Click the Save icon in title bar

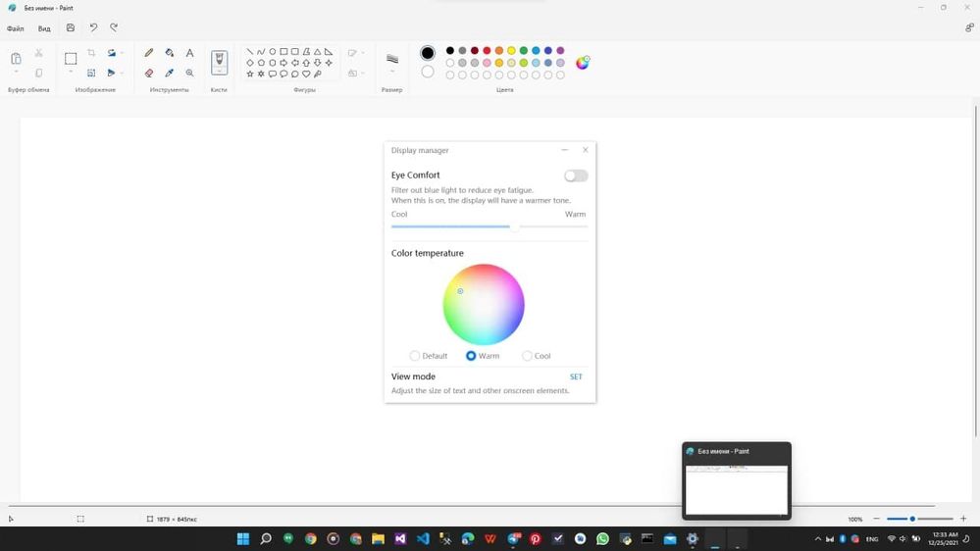point(71,27)
